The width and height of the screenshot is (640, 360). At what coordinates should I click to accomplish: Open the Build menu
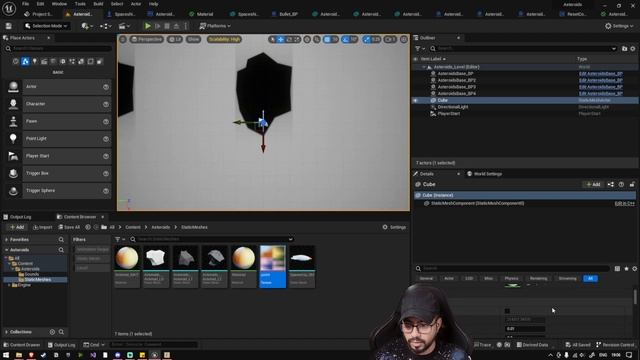pyautogui.click(x=98, y=4)
